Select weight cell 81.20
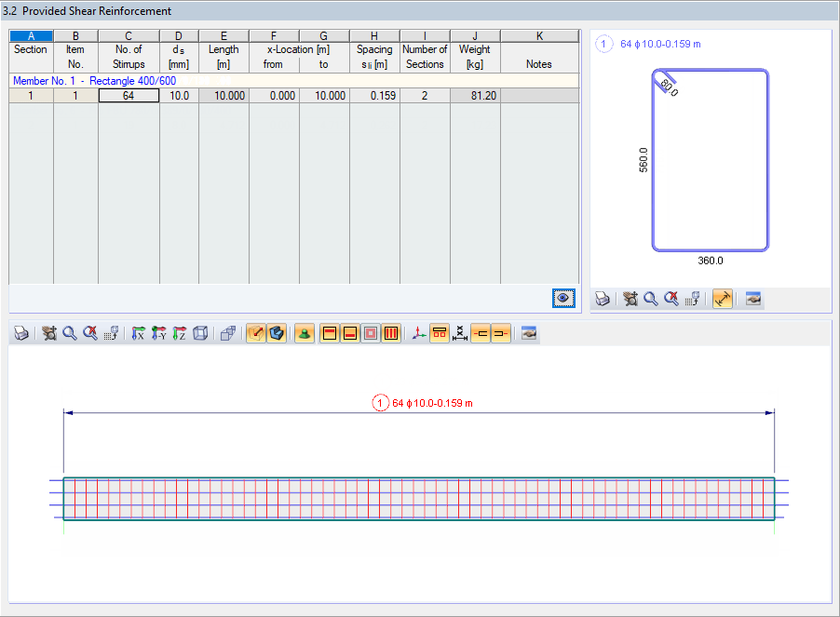840x617 pixels. pyautogui.click(x=475, y=96)
